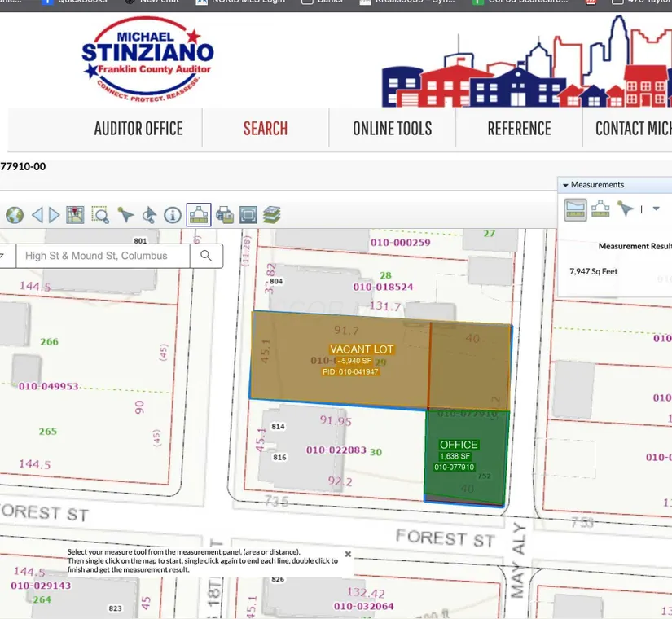Select the zoom-to-box magnifier tool

(100, 215)
